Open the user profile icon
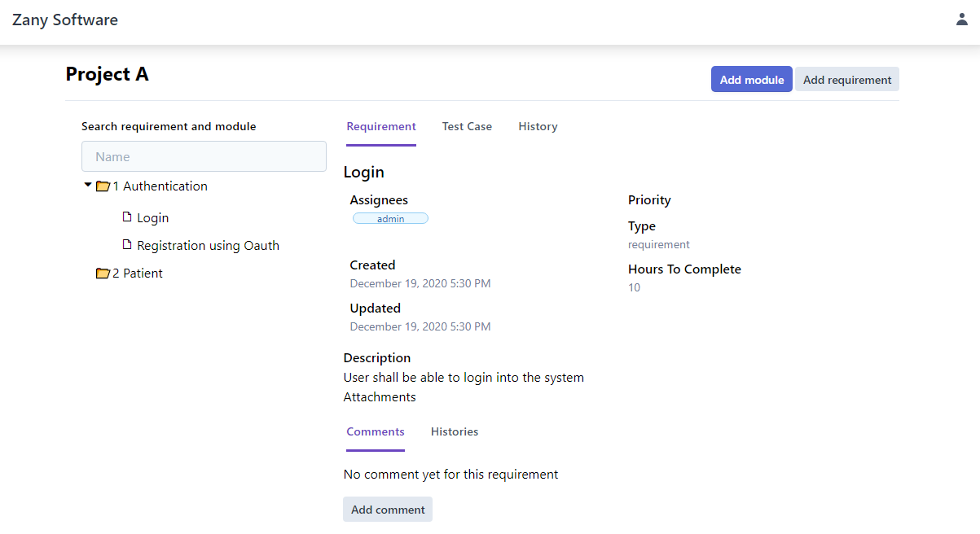Viewport: 980px width, 534px height. [x=961, y=20]
